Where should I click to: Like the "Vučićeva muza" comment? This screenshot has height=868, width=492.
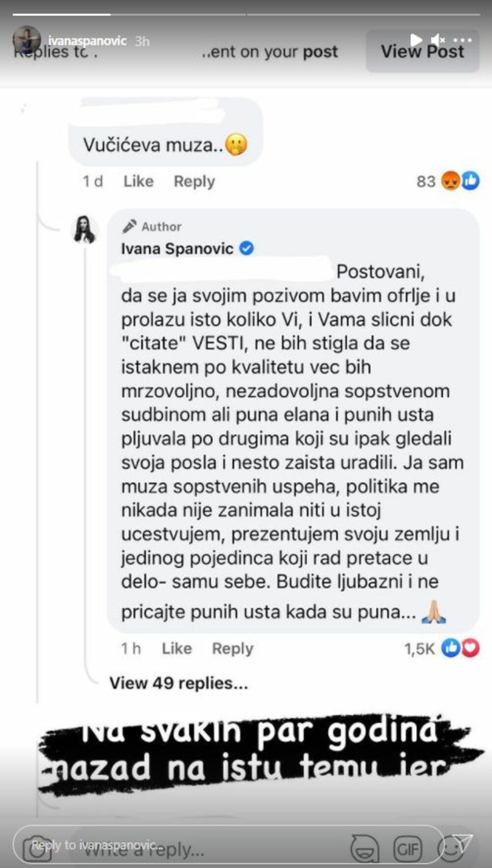point(138,181)
